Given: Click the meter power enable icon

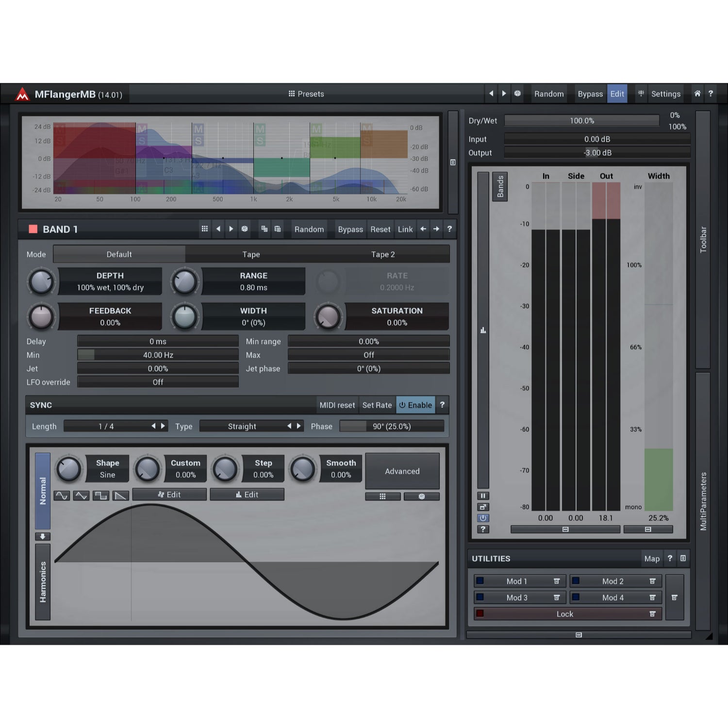Looking at the screenshot, I should [x=483, y=518].
